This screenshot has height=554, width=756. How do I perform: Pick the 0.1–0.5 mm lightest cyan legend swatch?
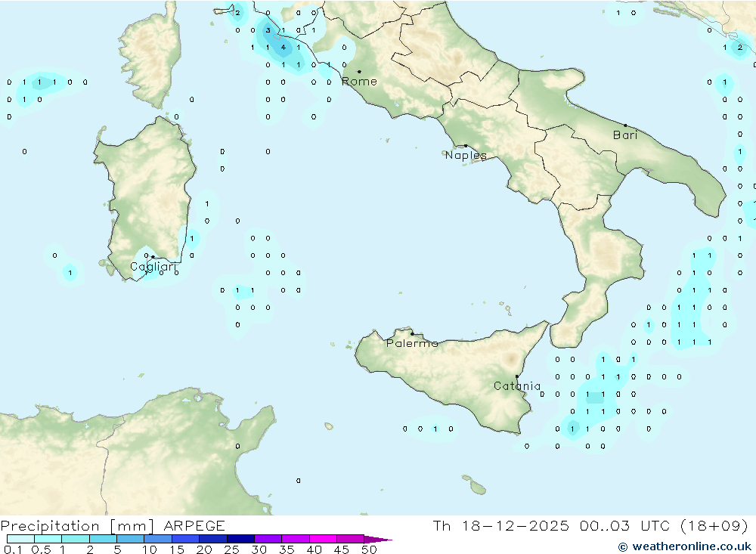tap(20, 539)
